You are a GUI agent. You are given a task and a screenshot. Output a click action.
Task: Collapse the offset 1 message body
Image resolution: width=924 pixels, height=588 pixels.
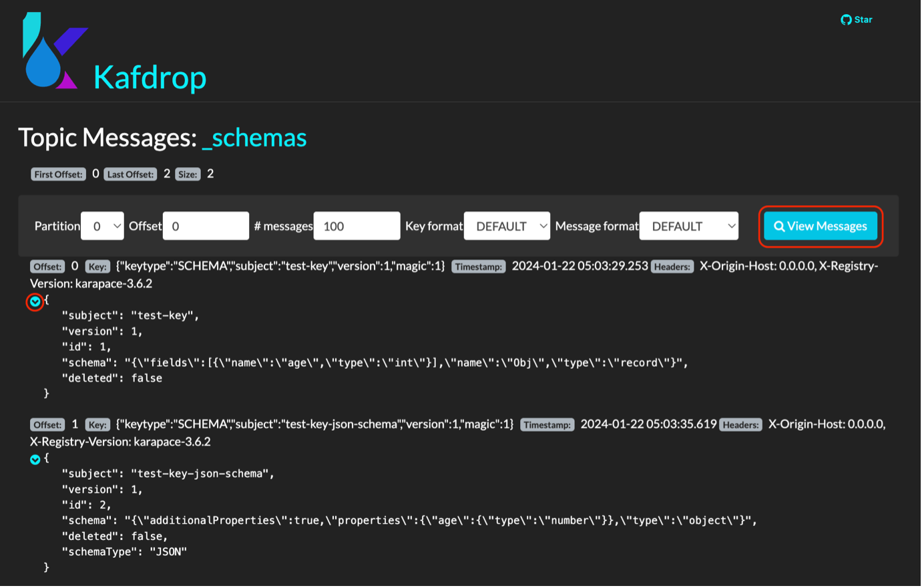(35, 460)
